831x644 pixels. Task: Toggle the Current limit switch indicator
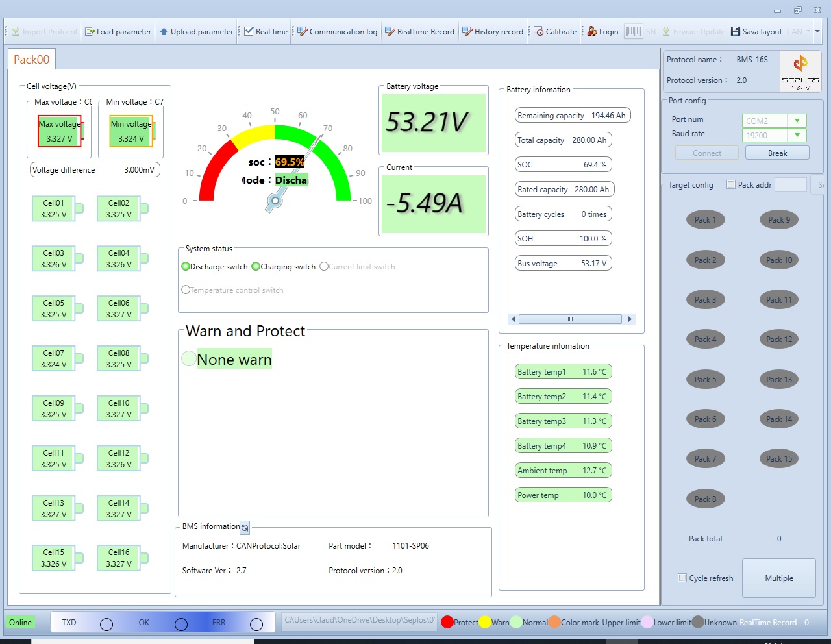pyautogui.click(x=324, y=266)
